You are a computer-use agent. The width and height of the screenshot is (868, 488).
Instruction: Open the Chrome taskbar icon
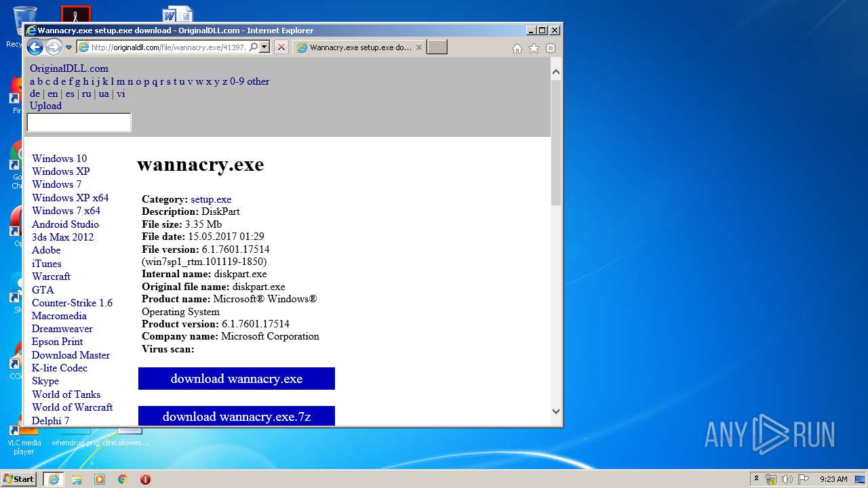pos(123,479)
